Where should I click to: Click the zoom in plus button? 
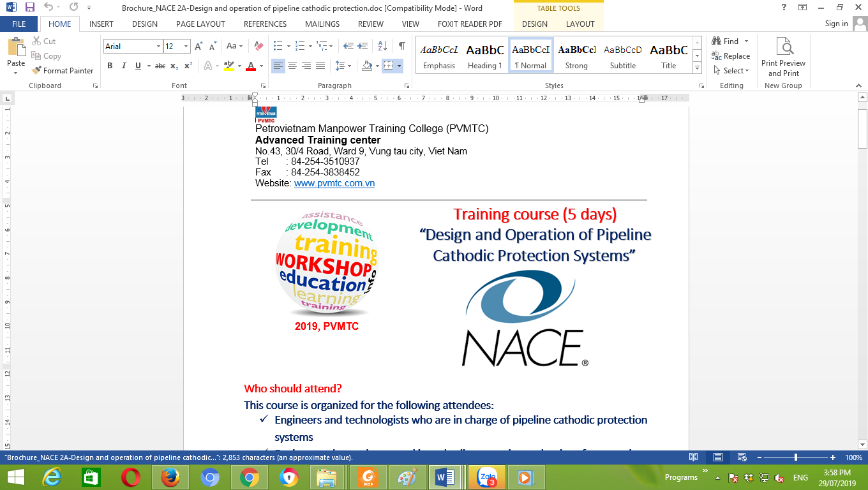pyautogui.click(x=833, y=457)
